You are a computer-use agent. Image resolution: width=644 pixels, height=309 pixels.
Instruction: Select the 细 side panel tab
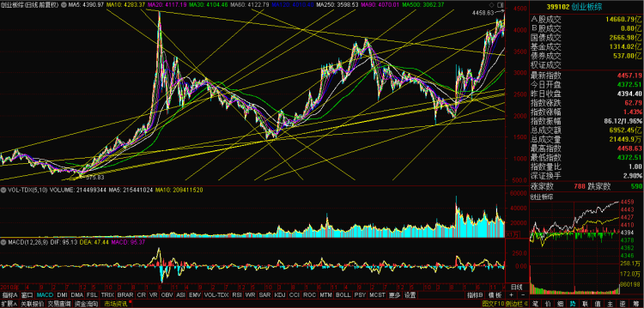point(560,304)
